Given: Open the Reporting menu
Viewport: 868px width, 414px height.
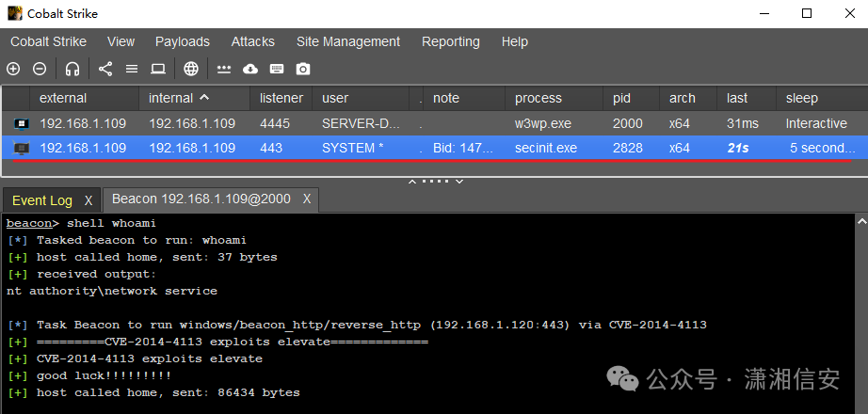Looking at the screenshot, I should click(x=451, y=41).
